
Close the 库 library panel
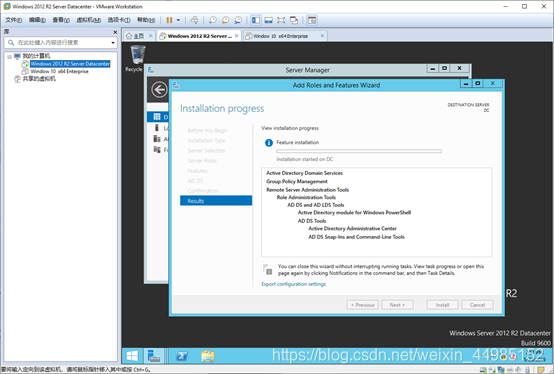click(115, 32)
